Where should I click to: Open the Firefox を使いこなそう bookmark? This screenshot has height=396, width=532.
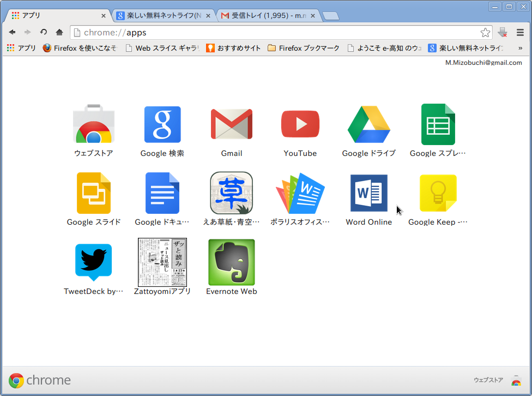[x=80, y=48]
